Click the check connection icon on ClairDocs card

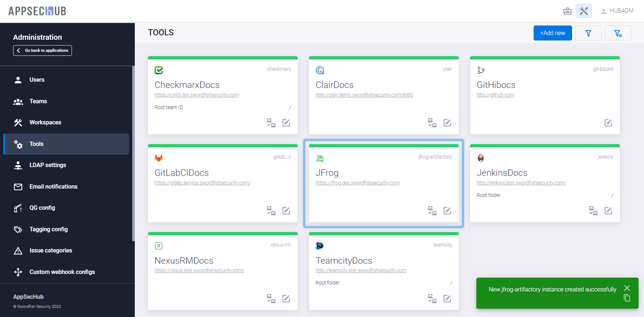point(432,123)
